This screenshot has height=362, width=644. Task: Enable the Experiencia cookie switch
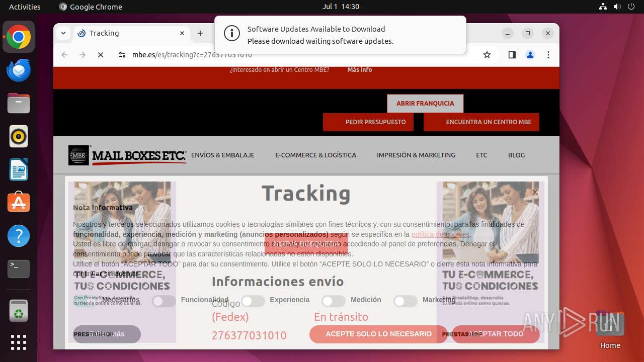pyautogui.click(x=253, y=301)
